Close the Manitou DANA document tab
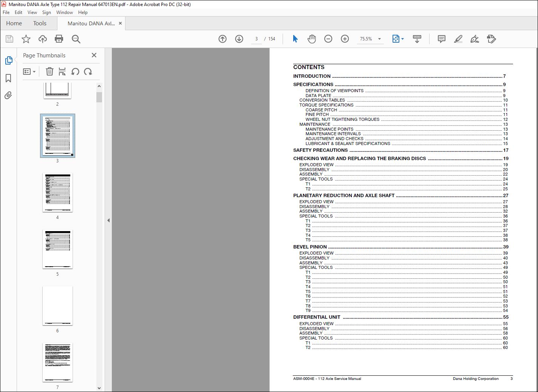 (121, 23)
